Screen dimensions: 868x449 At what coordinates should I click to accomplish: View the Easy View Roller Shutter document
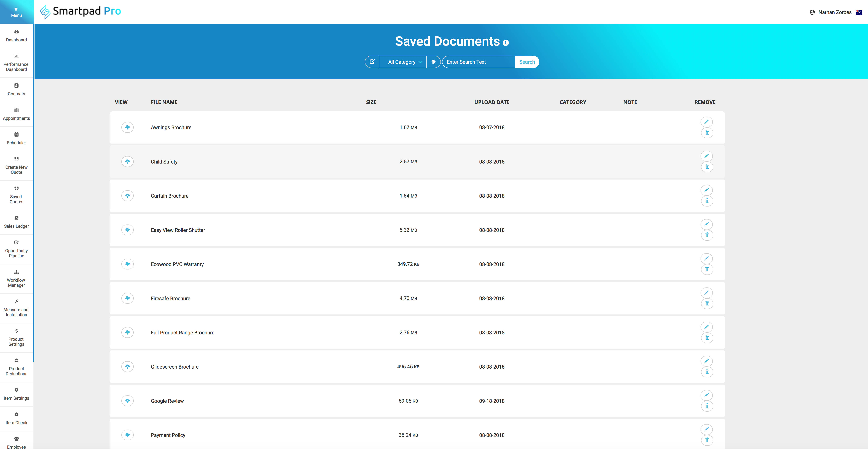tap(127, 230)
